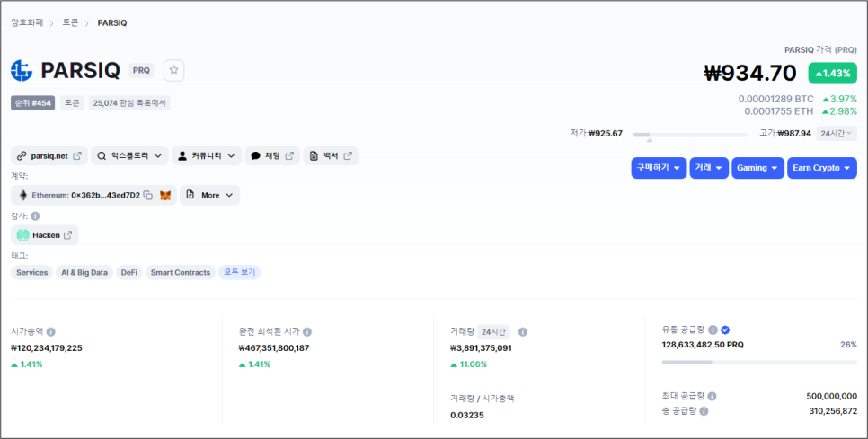Image resolution: width=868 pixels, height=439 pixels.
Task: Expand the 익스플로러 dropdown
Action: [x=129, y=156]
